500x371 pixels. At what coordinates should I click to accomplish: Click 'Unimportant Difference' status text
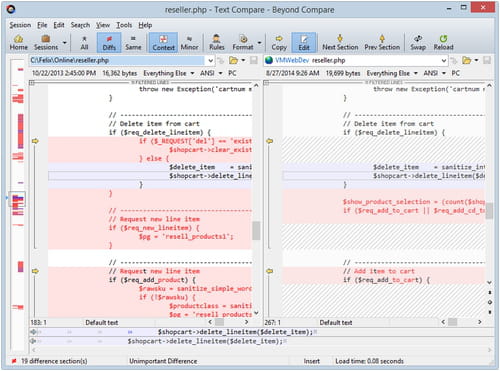[x=163, y=361]
